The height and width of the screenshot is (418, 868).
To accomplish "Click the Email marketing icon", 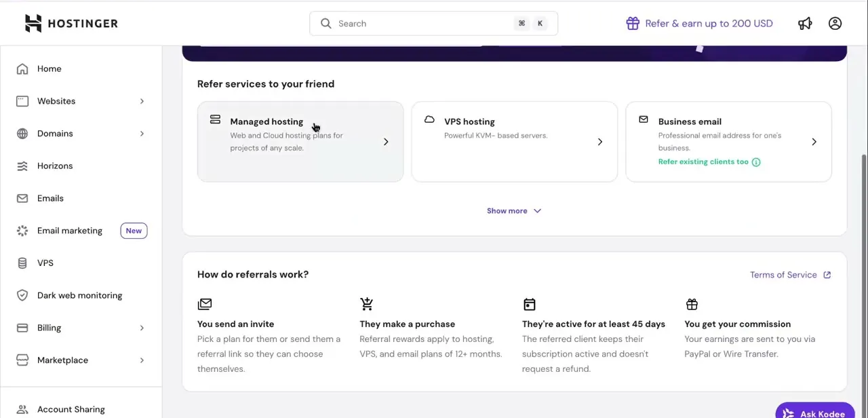I will (x=22, y=231).
